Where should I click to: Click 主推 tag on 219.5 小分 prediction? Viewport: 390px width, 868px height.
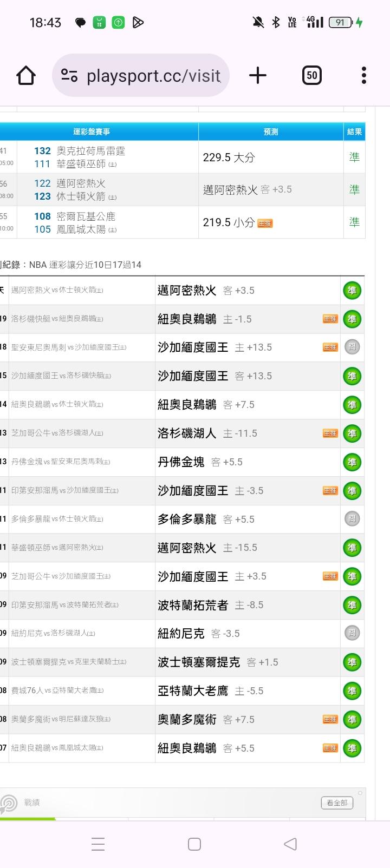click(x=265, y=223)
